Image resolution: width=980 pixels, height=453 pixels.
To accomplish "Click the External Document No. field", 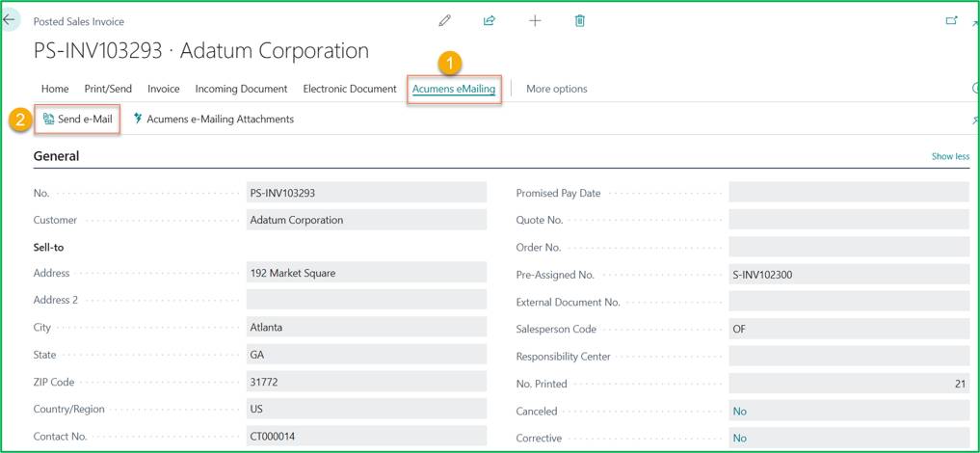I will 849,302.
